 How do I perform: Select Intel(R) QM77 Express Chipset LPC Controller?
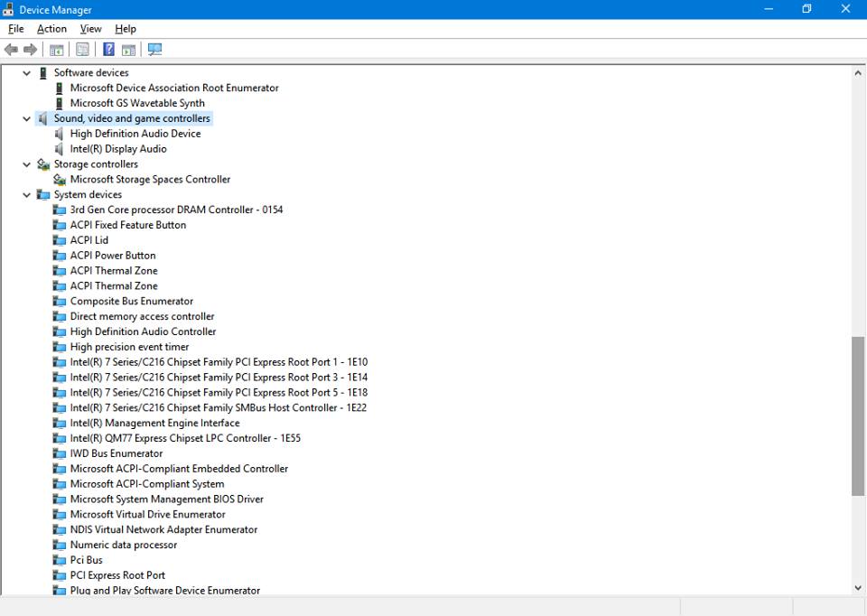point(185,438)
